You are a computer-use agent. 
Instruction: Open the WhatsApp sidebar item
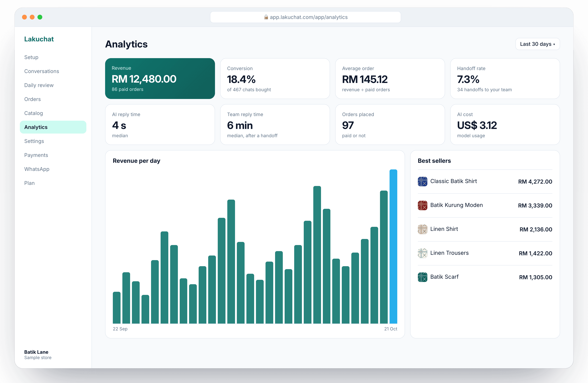(53, 169)
